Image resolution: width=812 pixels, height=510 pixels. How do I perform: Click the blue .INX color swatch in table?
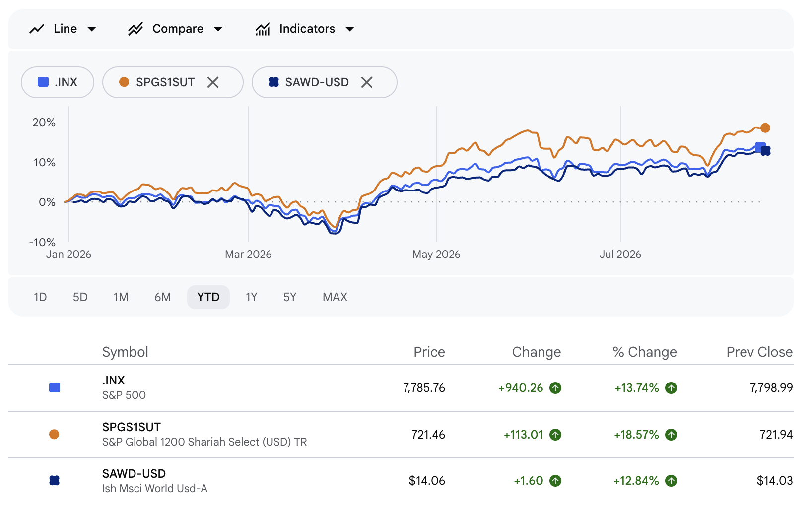pos(55,388)
